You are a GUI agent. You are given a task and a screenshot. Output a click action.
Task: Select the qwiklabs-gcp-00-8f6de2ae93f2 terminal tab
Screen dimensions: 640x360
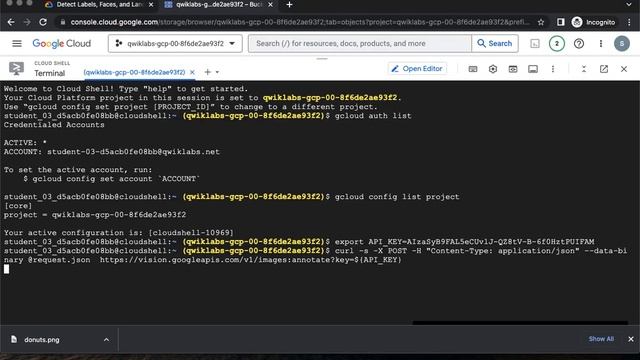[134, 72]
